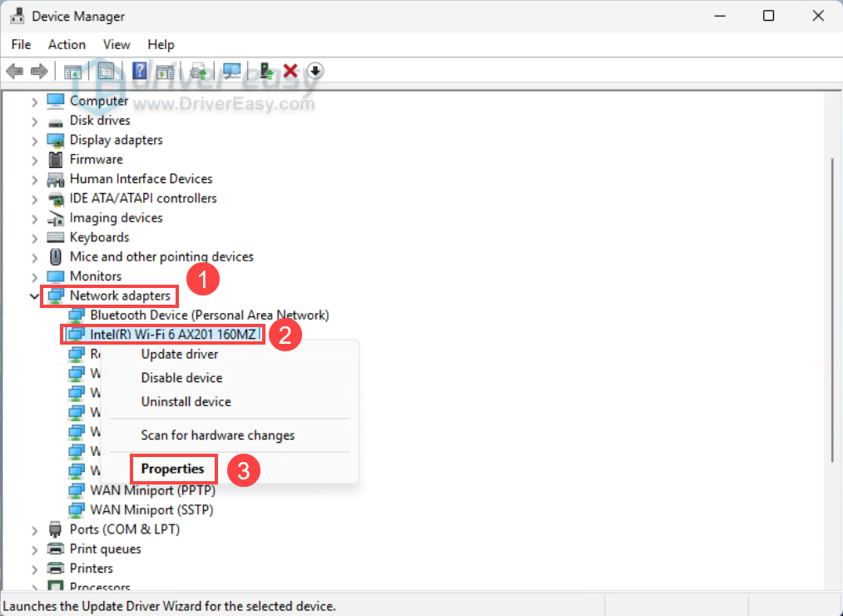Toggle the Show/Hide Action Pane toolbar icon
The image size is (843, 616).
165,71
